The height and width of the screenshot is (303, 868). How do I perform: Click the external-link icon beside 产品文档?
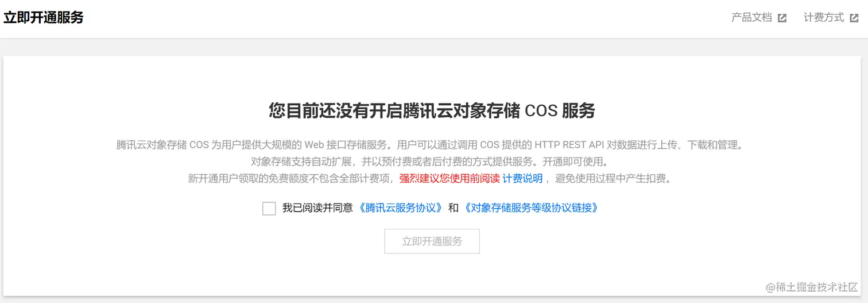coord(782,18)
